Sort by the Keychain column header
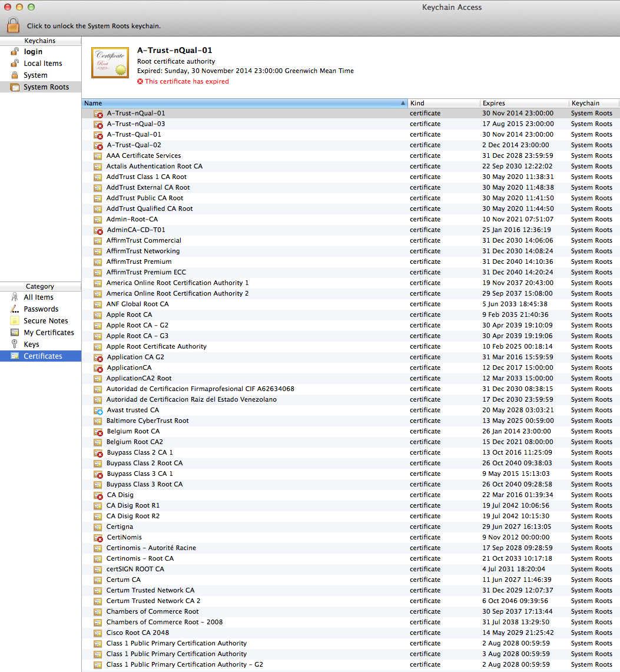Viewport: 620px width, 672px height. point(594,103)
